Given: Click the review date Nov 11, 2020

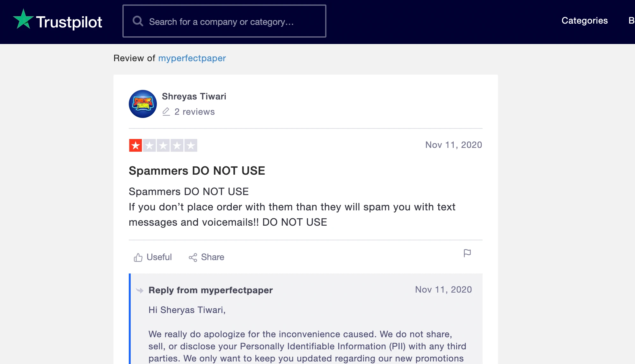Looking at the screenshot, I should click(453, 145).
